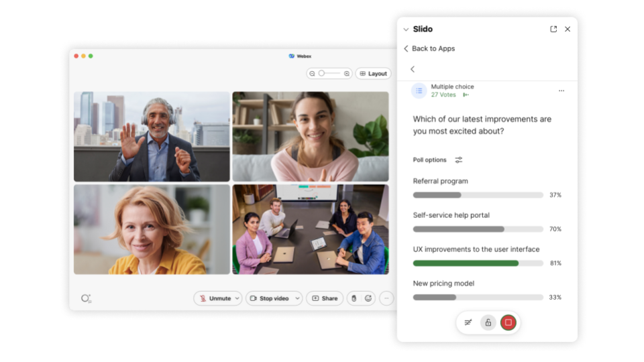Screen dimensions: 644x362
Task: Click the 27 Votes label
Action: coord(443,95)
